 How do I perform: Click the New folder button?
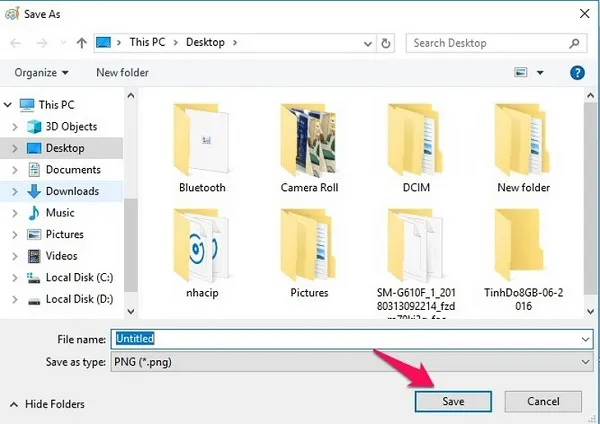click(122, 73)
